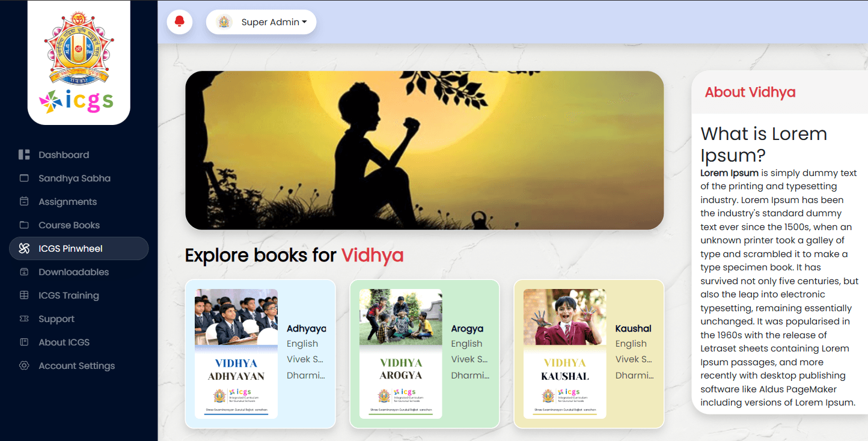This screenshot has height=441, width=868.
Task: Click the Assignments calendar icon
Action: pos(24,202)
